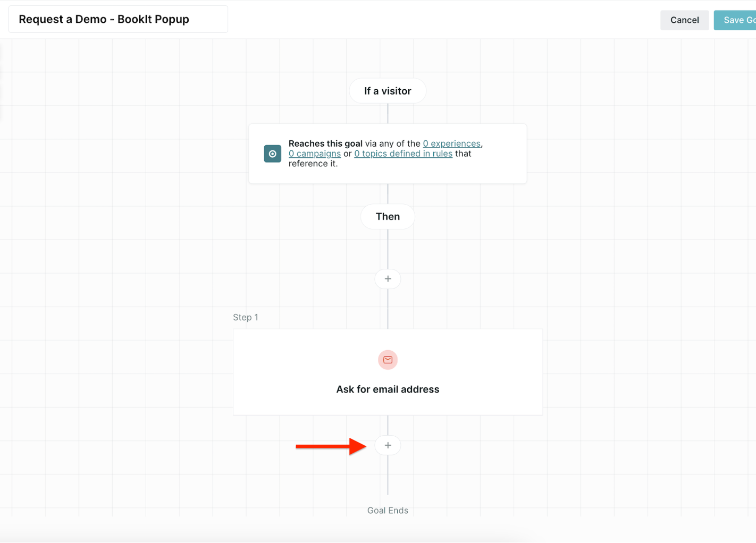The height and width of the screenshot is (543, 756).
Task: Edit the goal name field
Action: 118,19
